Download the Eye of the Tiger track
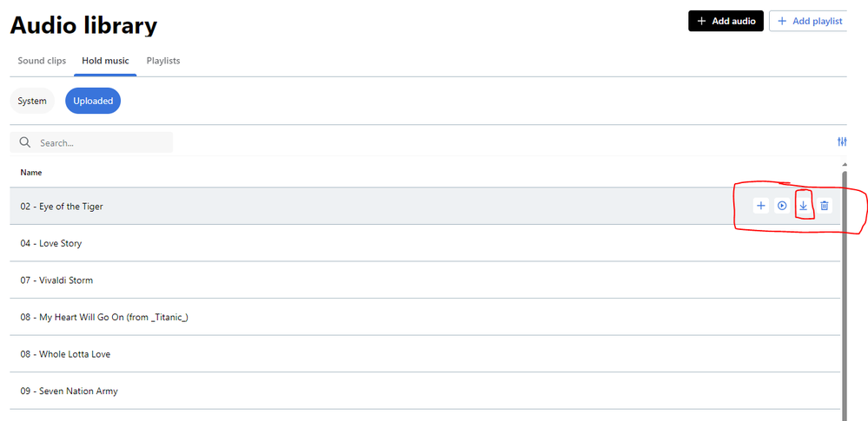Image resolution: width=868 pixels, height=421 pixels. click(x=803, y=206)
